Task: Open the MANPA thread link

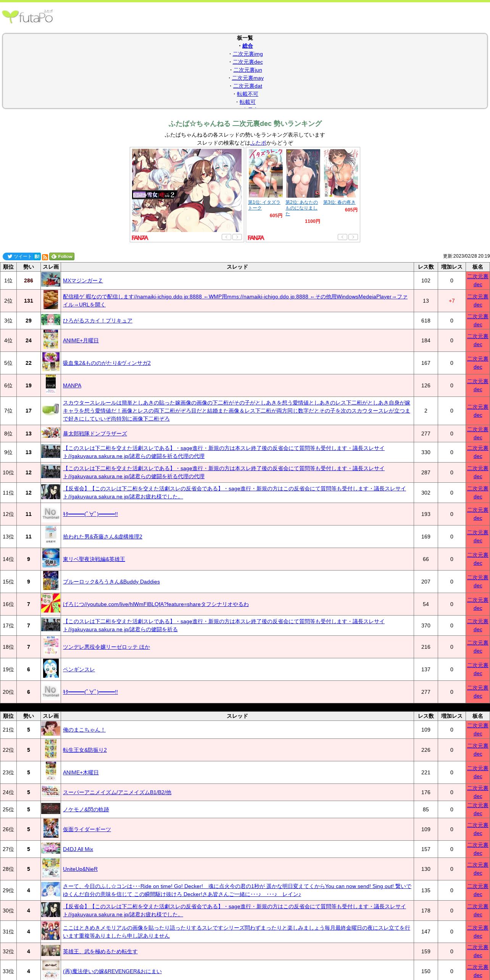Action: (72, 385)
